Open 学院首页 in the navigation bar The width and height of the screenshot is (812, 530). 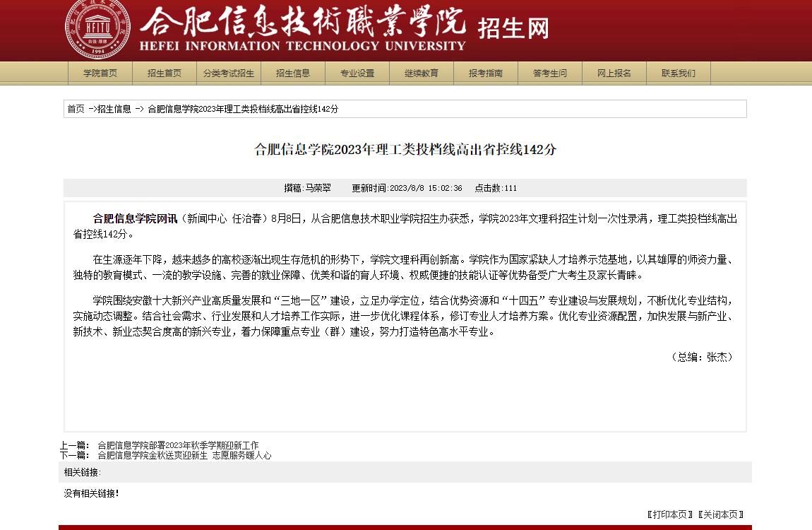click(x=100, y=73)
